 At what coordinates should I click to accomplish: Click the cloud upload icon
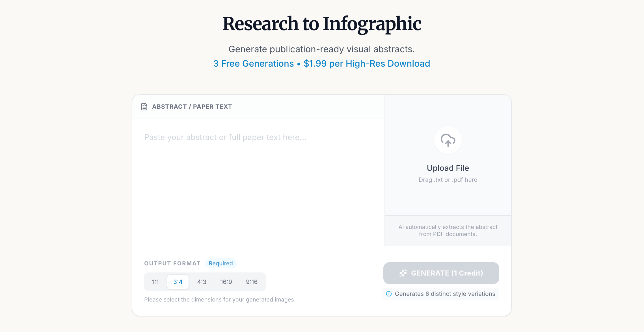(x=448, y=140)
